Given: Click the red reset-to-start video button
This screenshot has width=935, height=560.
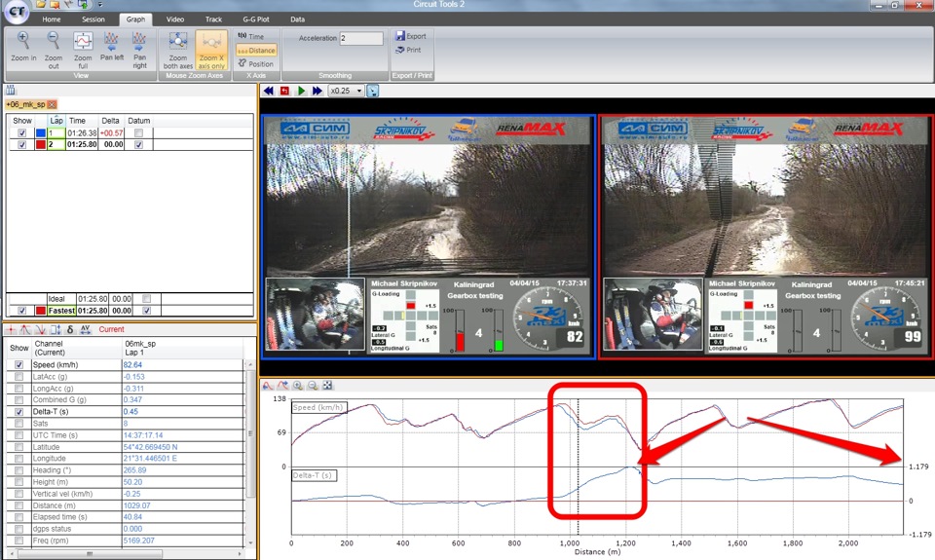Looking at the screenshot, I should [284, 91].
